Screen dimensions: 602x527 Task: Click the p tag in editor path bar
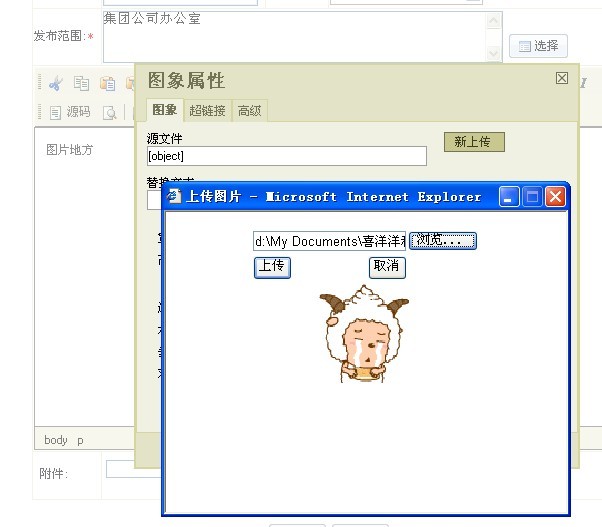(x=80, y=441)
